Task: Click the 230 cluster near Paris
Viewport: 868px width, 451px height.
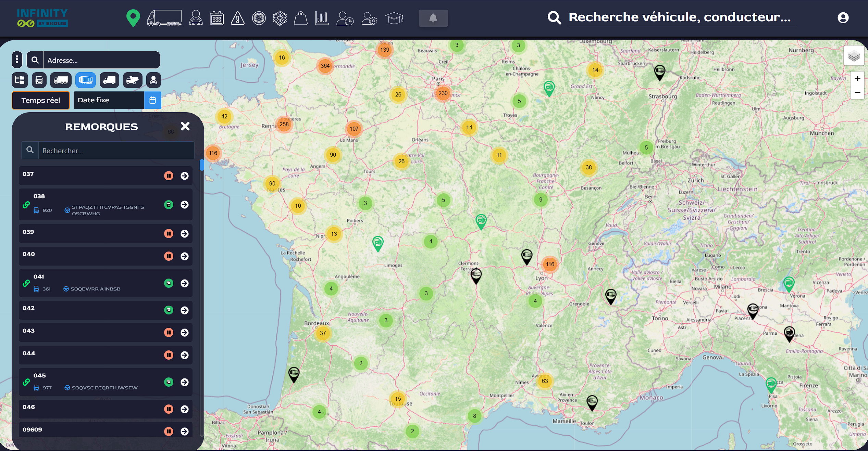Action: point(443,93)
